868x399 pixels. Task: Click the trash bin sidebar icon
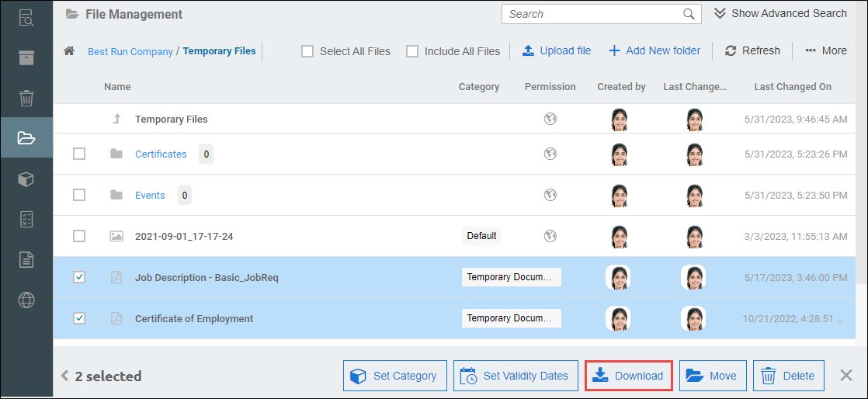(26, 98)
